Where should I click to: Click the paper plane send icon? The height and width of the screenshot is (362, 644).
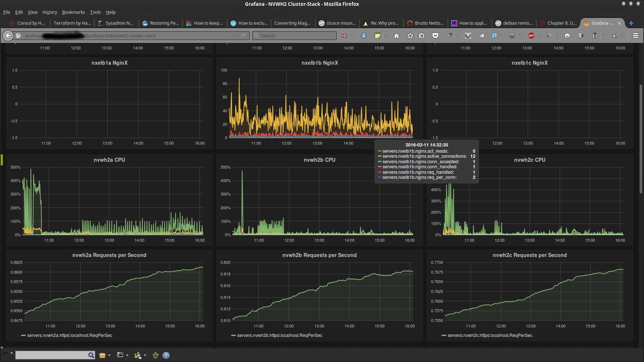click(x=482, y=36)
